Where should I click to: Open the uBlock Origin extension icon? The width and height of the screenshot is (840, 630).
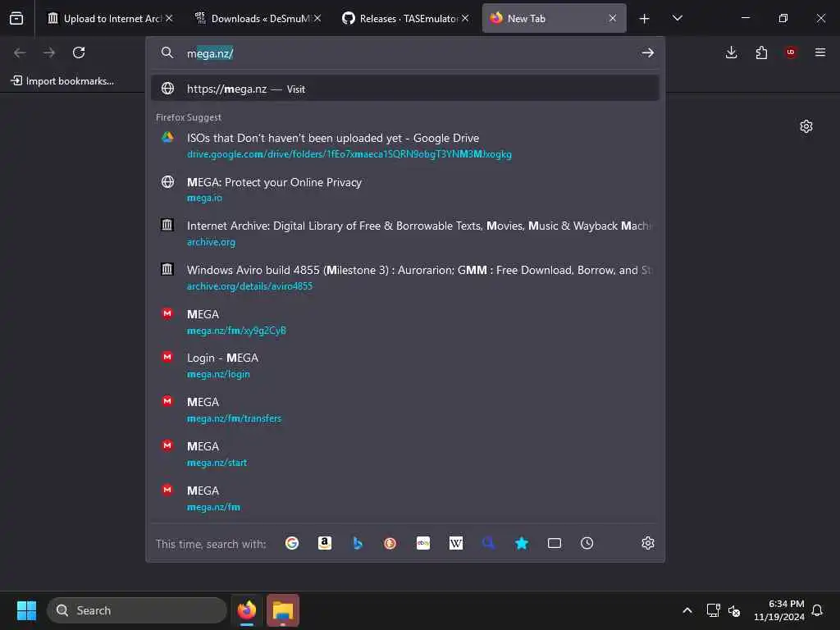pyautogui.click(x=791, y=52)
